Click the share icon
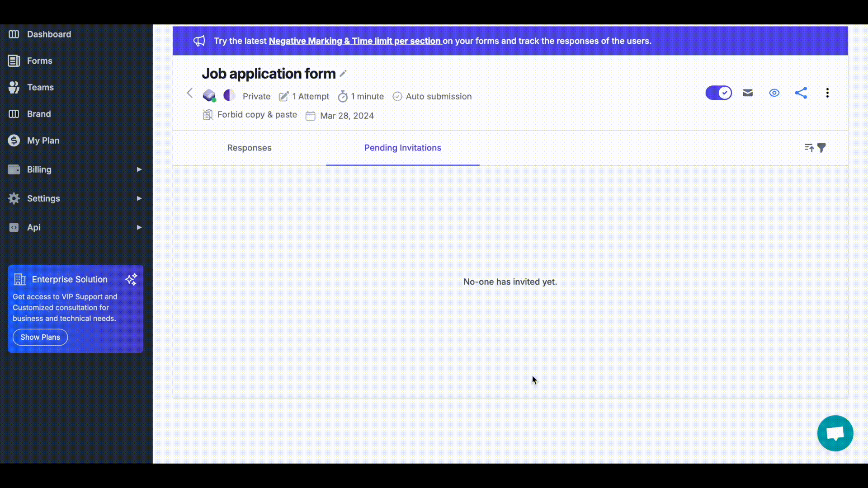 [801, 93]
